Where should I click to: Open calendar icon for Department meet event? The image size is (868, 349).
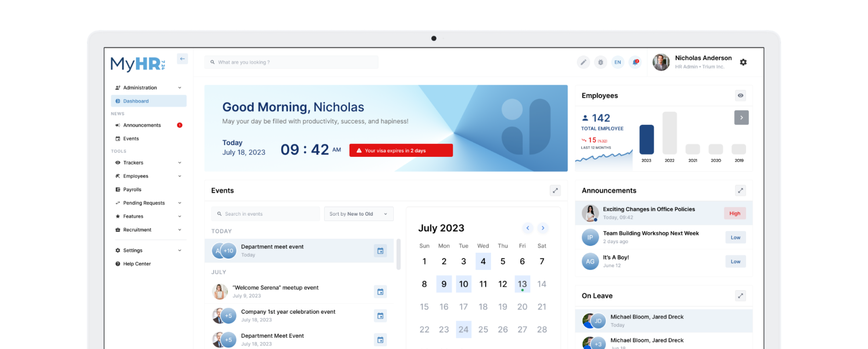pos(380,251)
